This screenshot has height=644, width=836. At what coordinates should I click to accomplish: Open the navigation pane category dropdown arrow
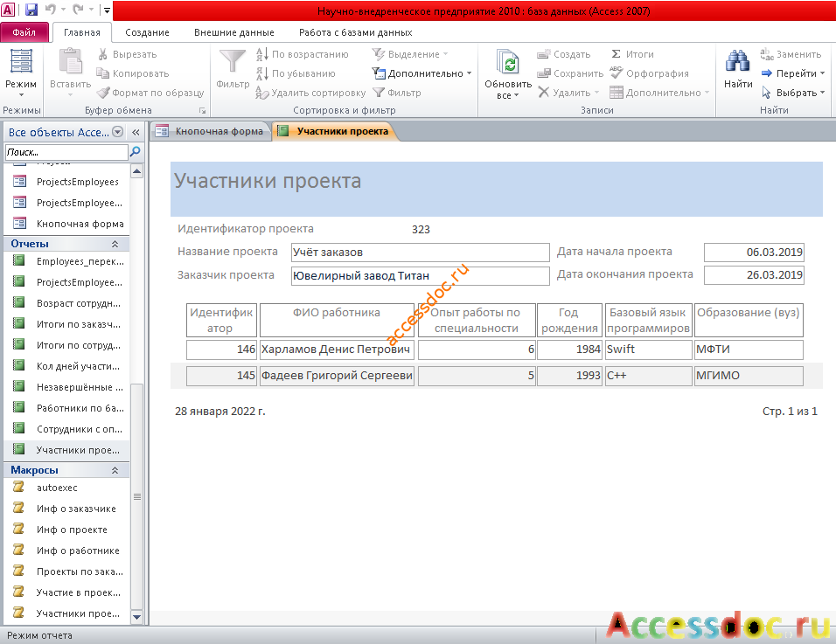pyautogui.click(x=118, y=132)
